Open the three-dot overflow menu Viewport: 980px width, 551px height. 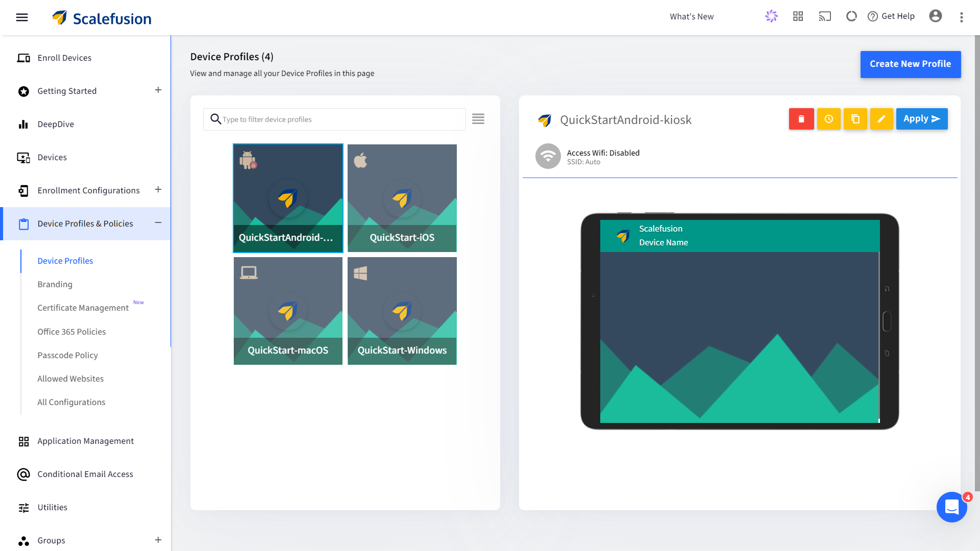[x=962, y=17]
